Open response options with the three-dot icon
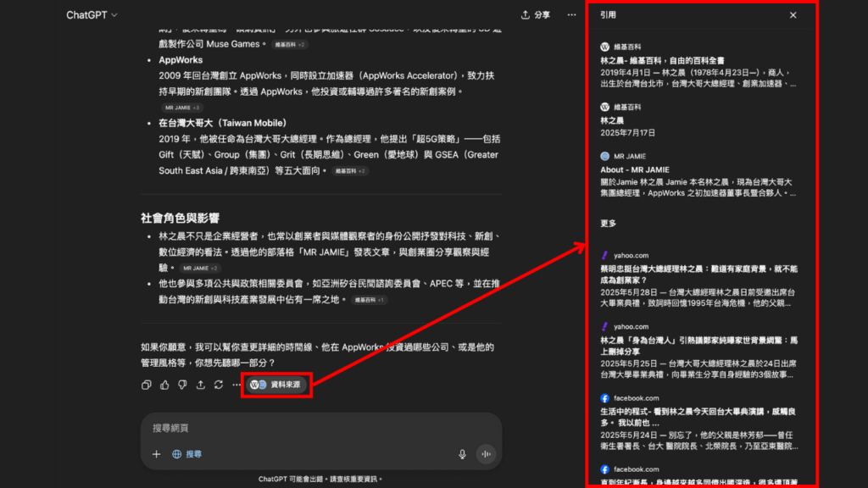The height and width of the screenshot is (488, 868). (236, 385)
